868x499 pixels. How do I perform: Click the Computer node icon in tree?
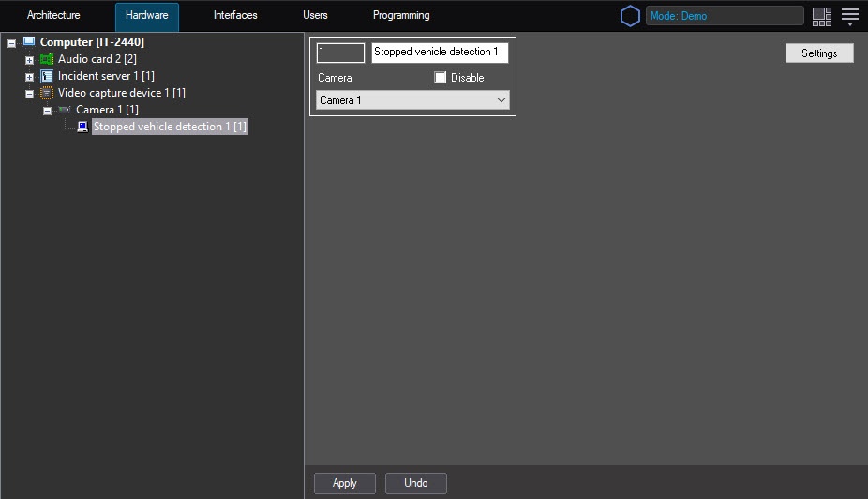click(29, 41)
